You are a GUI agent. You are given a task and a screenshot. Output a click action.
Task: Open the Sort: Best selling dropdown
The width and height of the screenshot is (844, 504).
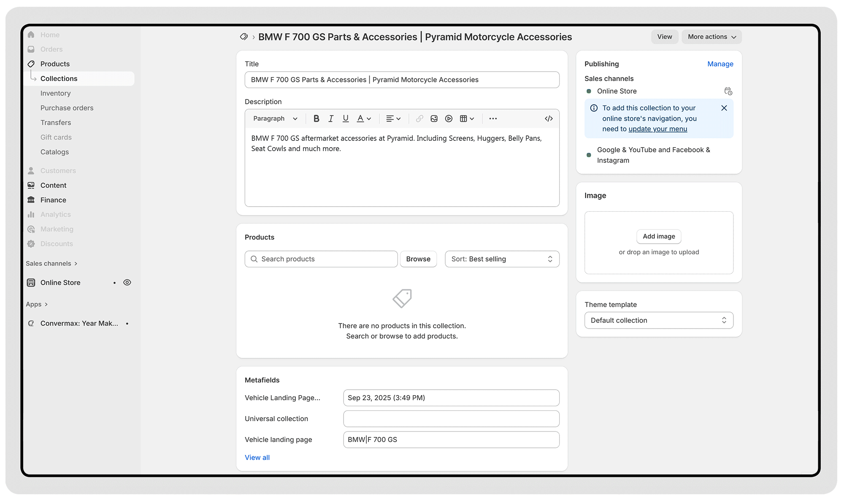(x=502, y=259)
